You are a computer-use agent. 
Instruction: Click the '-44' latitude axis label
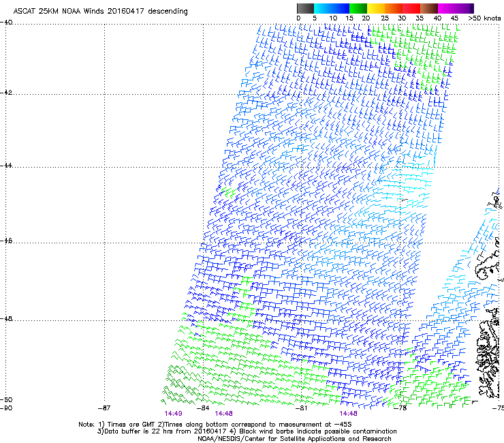pos(6,166)
